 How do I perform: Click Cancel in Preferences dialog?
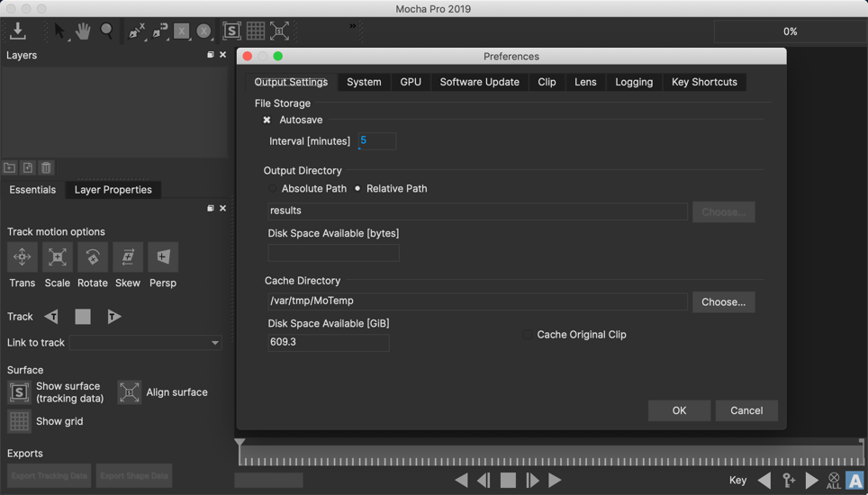746,410
